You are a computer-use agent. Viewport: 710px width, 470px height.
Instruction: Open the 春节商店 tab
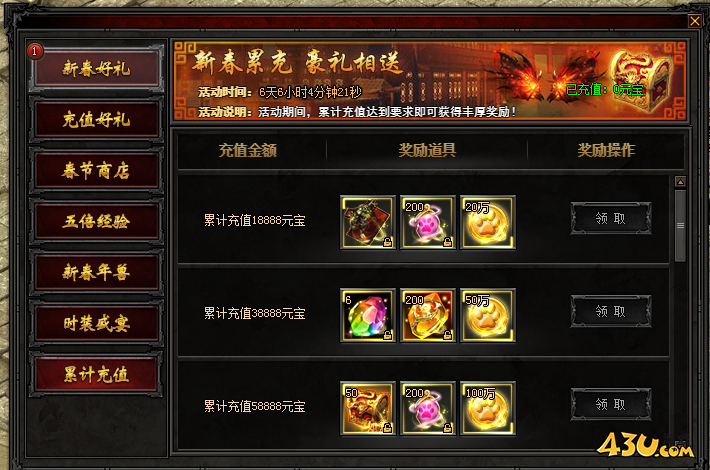[96, 171]
